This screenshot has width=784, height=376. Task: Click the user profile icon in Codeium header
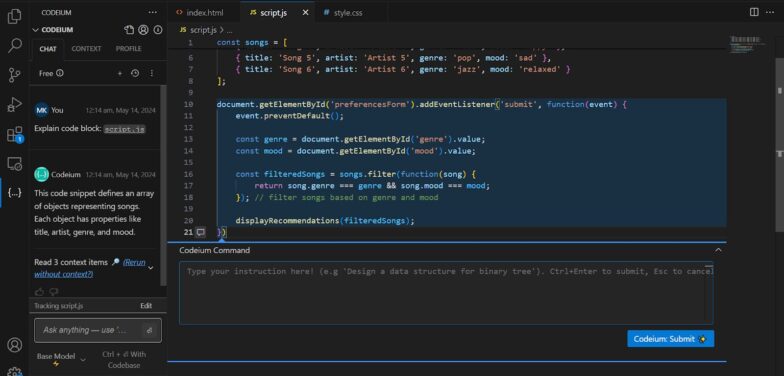[x=144, y=30]
